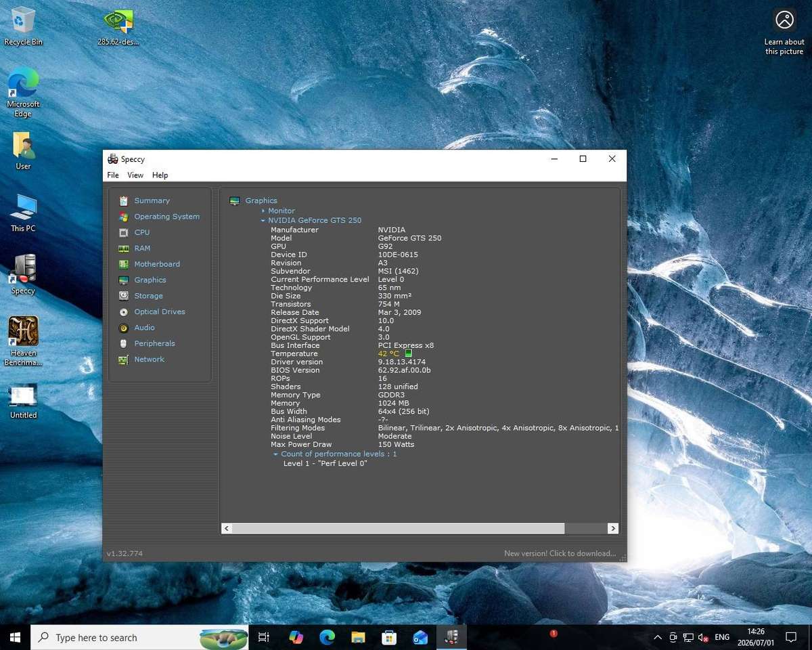This screenshot has height=650, width=812.
Task: Click Release Date value Mar 3, 2009
Action: pyautogui.click(x=399, y=312)
